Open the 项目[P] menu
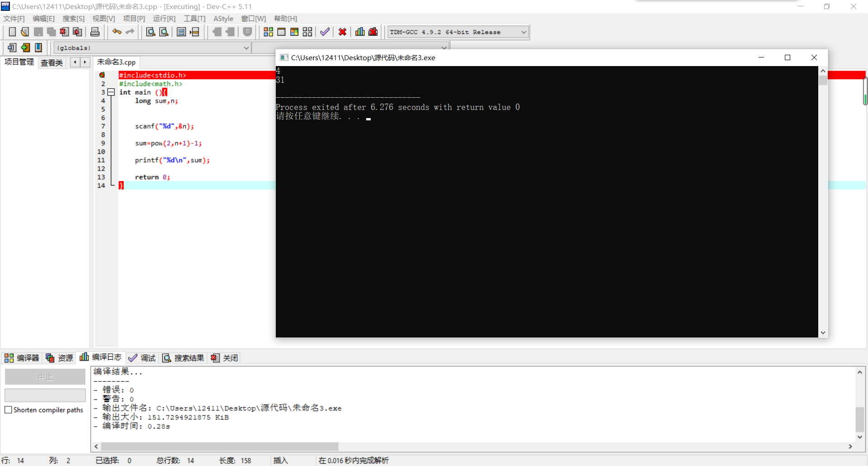The image size is (868, 466). (x=134, y=19)
